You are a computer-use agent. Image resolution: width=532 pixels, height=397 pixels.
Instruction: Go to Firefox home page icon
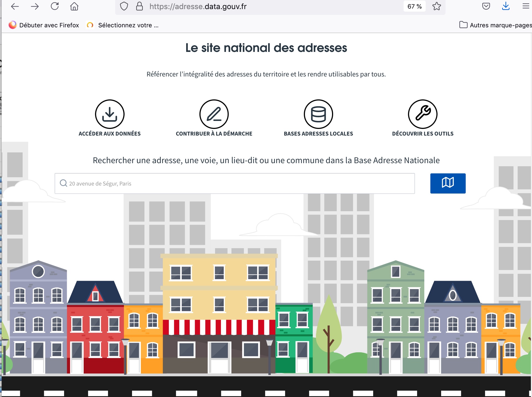(x=74, y=6)
